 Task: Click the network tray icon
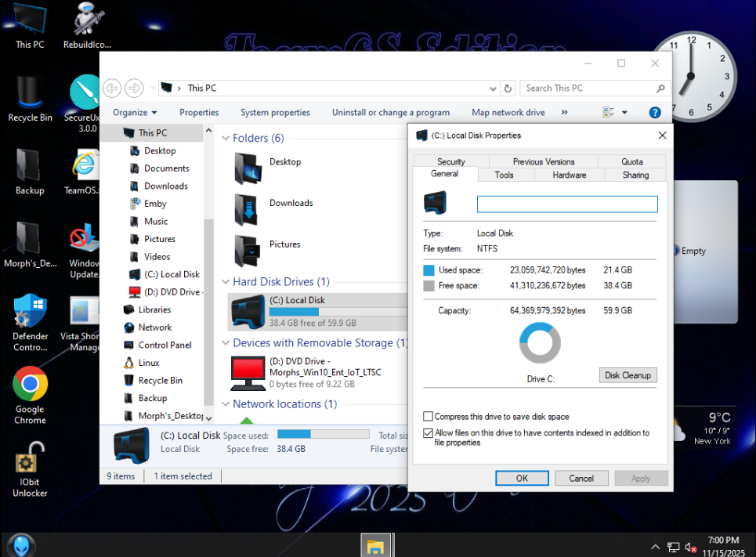(673, 548)
